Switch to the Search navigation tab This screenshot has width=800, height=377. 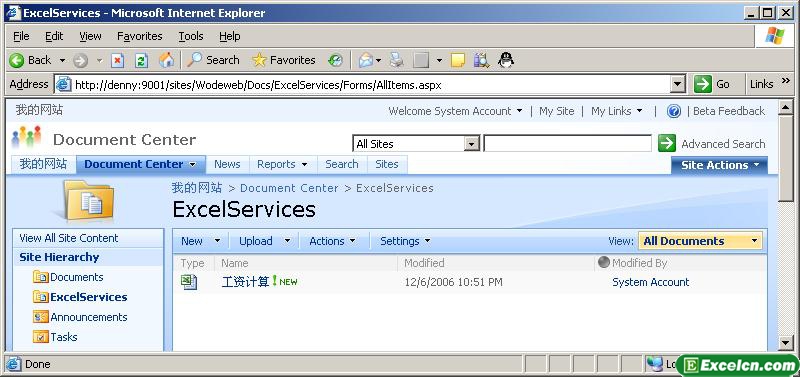pyautogui.click(x=342, y=164)
